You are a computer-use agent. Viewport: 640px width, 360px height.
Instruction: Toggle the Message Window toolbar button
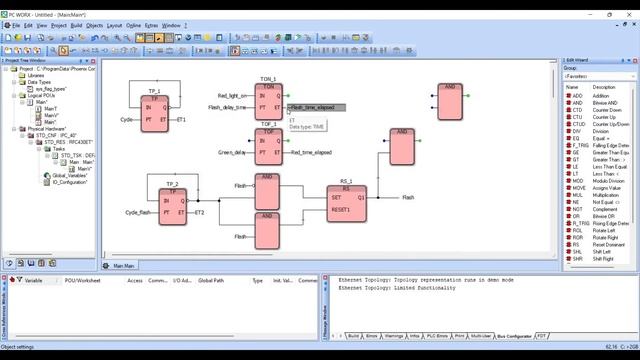(x=149, y=38)
